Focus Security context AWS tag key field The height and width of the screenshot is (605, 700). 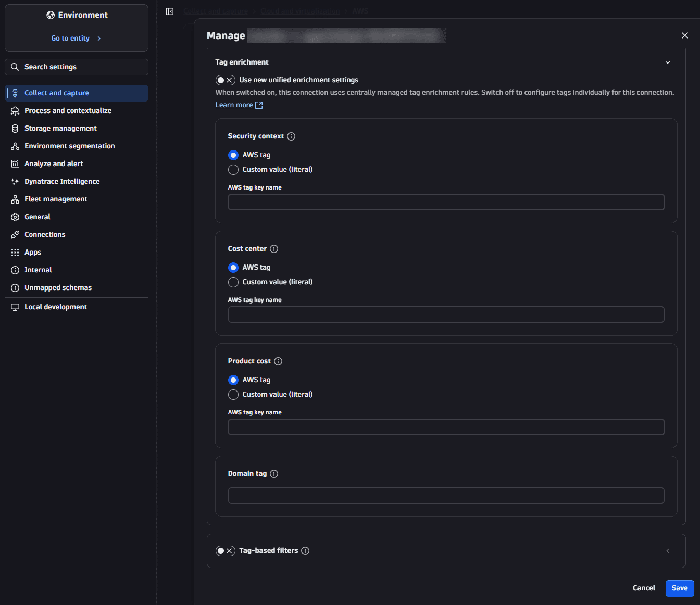[446, 202]
